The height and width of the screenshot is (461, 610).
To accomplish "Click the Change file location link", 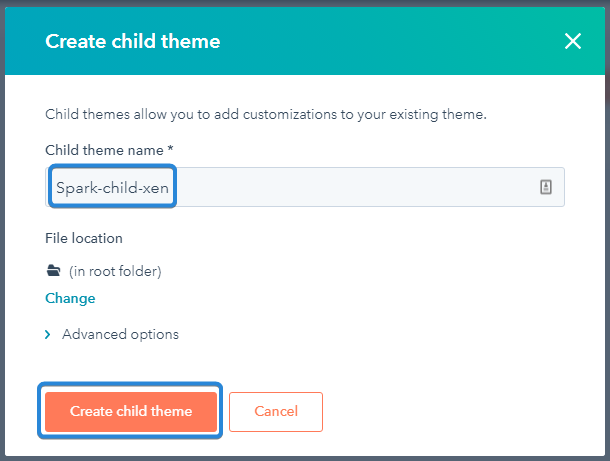I will pos(70,298).
